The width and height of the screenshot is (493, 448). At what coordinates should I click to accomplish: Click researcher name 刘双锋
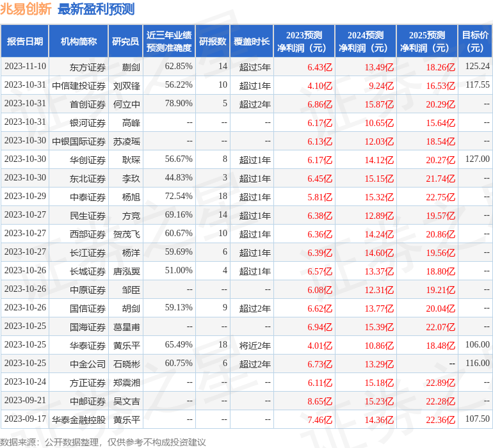127,86
